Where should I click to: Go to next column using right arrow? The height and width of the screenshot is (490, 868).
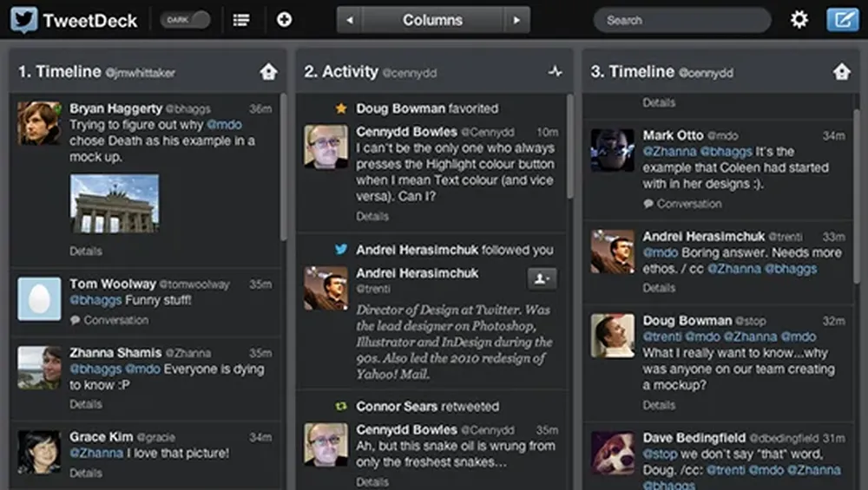pos(516,20)
